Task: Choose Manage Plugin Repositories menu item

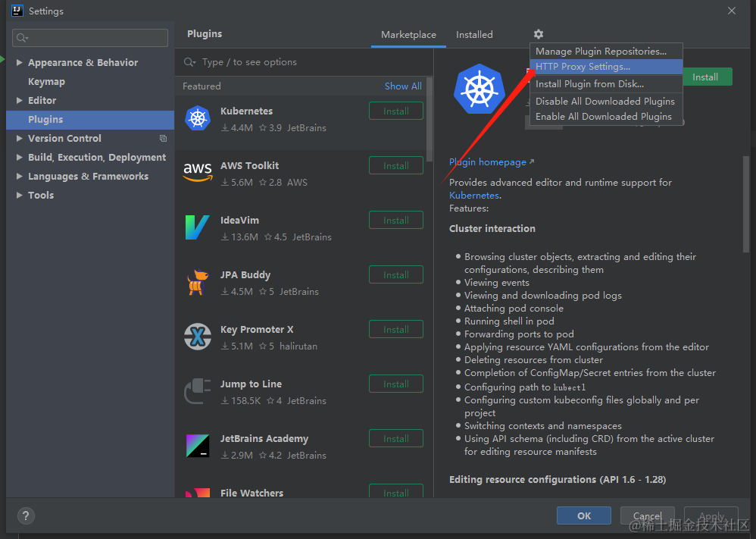Action: pyautogui.click(x=606, y=51)
